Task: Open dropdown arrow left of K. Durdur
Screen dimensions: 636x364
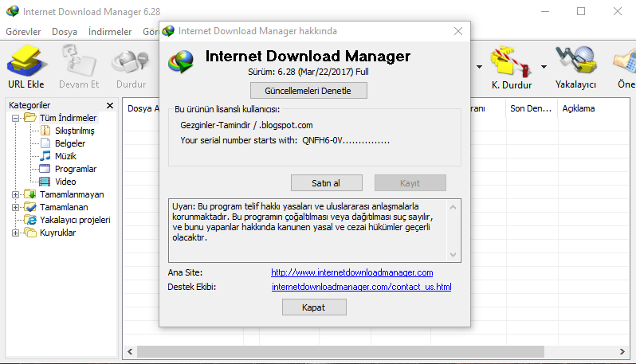Action: [480, 66]
